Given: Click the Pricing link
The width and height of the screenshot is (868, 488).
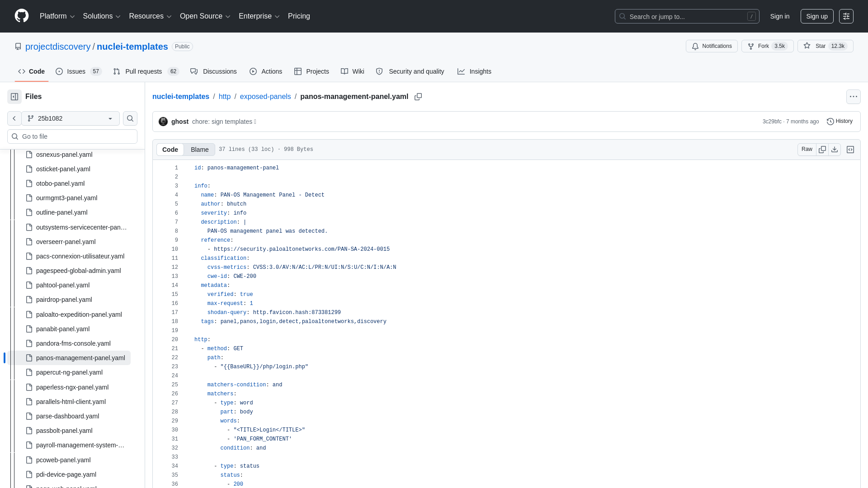Looking at the screenshot, I should [299, 16].
